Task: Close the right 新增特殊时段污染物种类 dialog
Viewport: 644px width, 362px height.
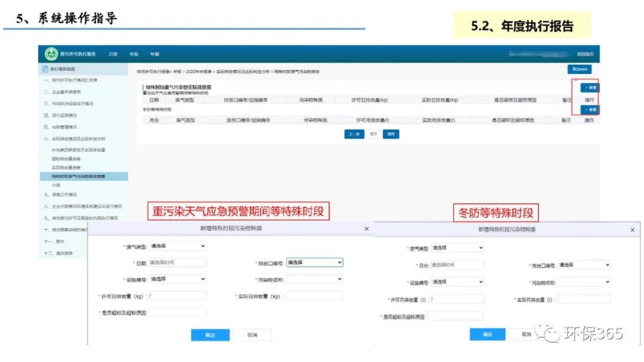Action: click(632, 230)
